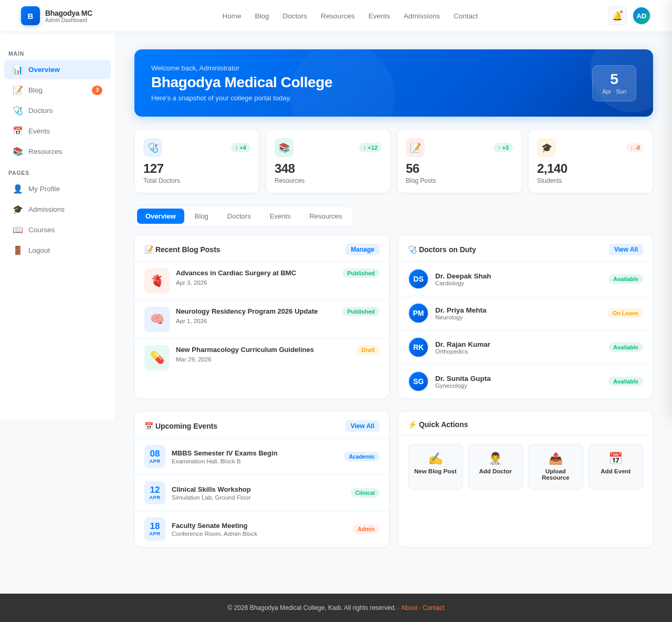Screen dimensions: 672x622
Task: Open the AD user avatar menu
Action: point(642,16)
